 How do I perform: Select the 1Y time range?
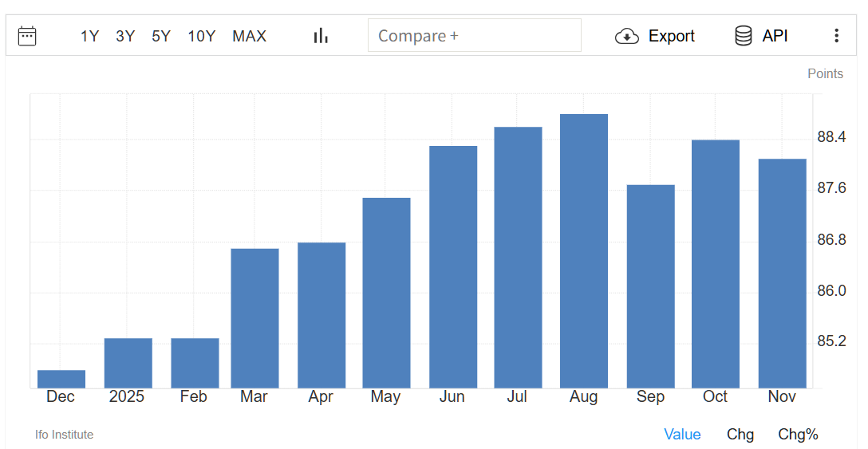tap(89, 36)
